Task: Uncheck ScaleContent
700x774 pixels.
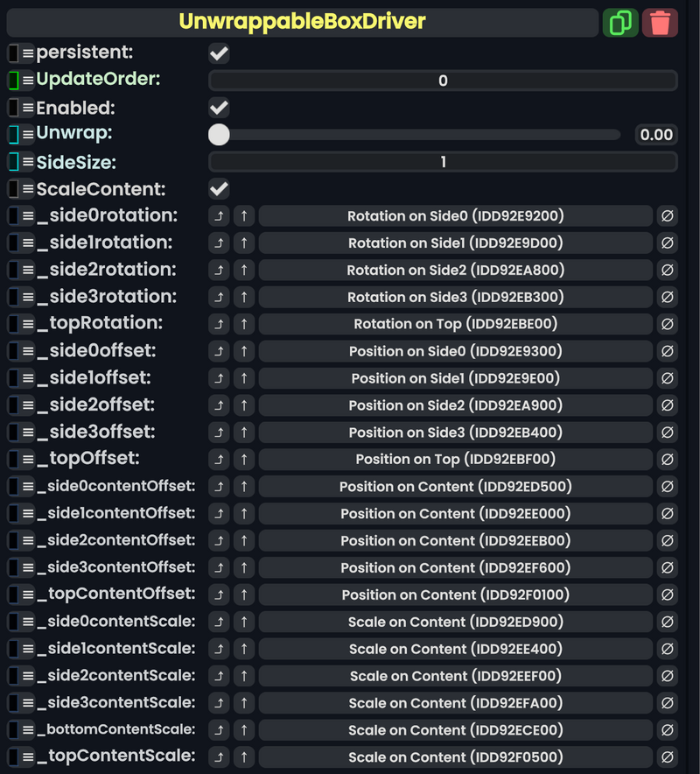Action: tap(218, 189)
